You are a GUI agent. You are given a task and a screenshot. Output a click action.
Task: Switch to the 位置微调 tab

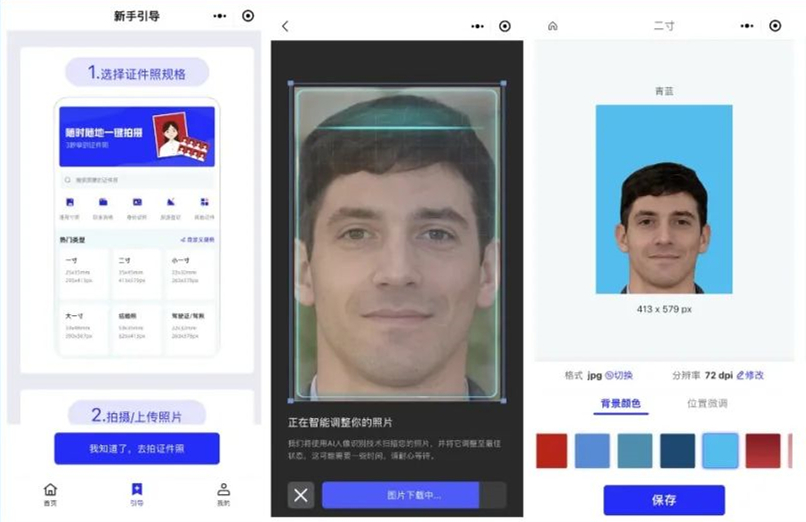coord(707,403)
